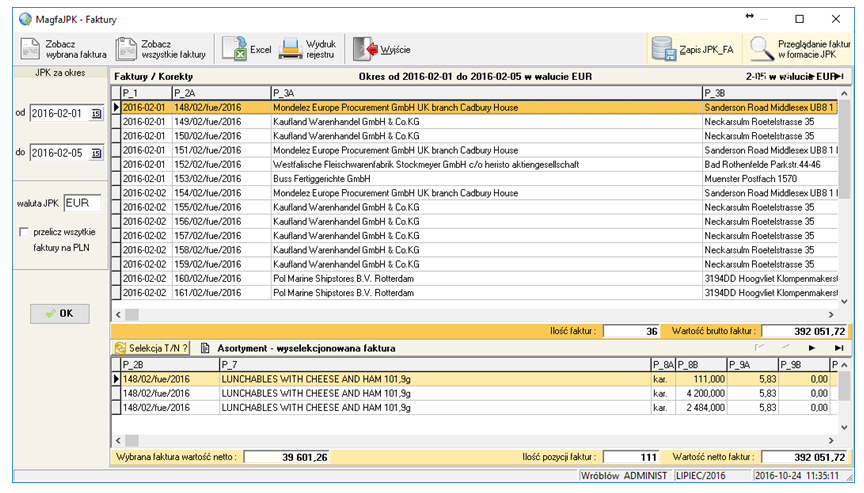
Task: Save file with Zapis JPK_FA
Action: (693, 49)
